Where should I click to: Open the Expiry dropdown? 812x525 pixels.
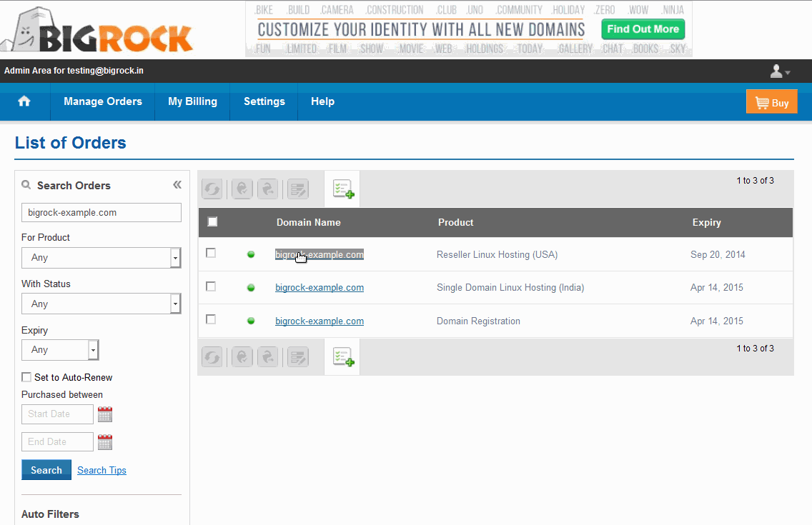(60, 350)
